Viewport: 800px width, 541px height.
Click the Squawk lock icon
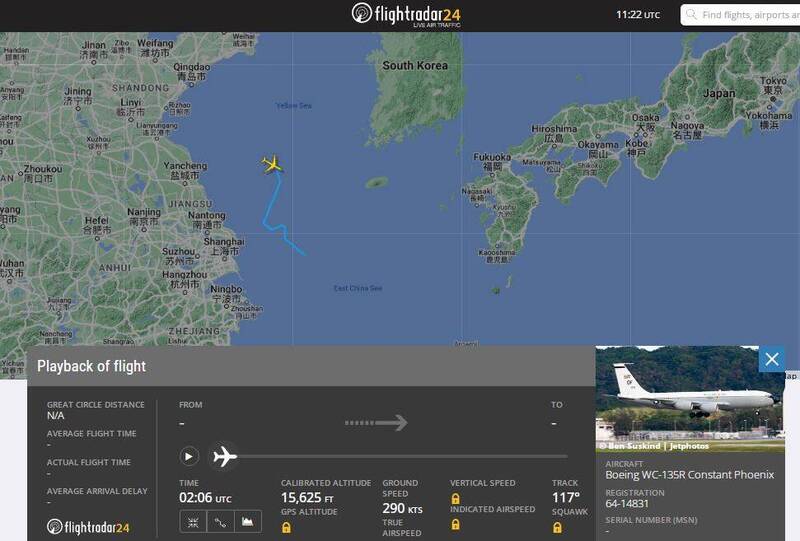tap(557, 527)
